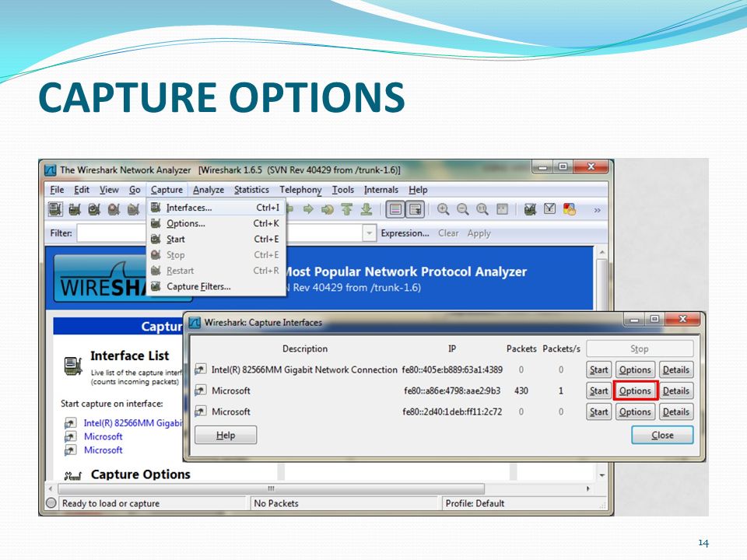This screenshot has width=747, height=560.
Task: Click the go to last packet icon
Action: coord(366,209)
